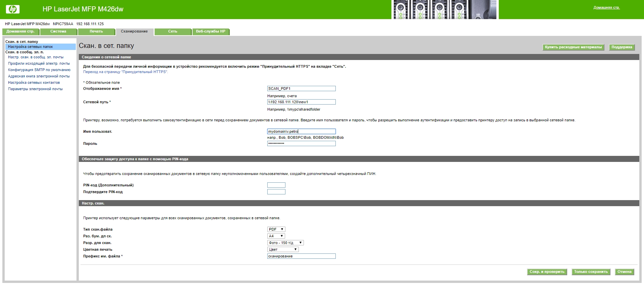Click the Префикс им. файла field

[x=301, y=256]
